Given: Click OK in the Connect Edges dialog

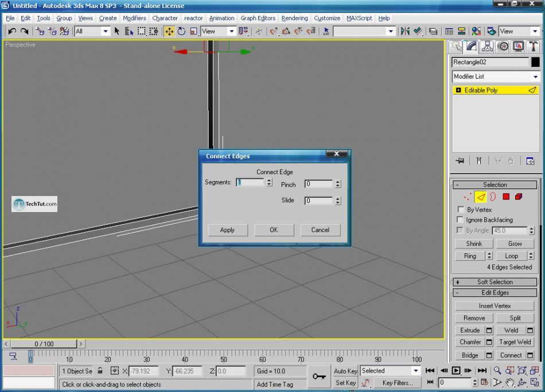Looking at the screenshot, I should (x=274, y=230).
